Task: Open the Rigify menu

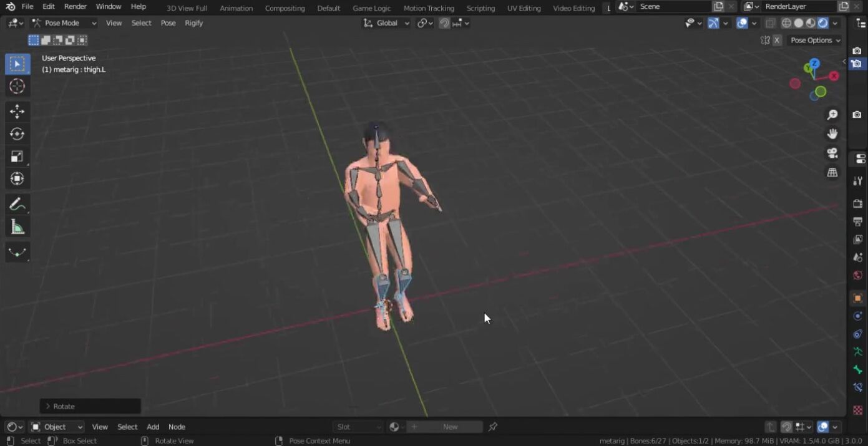Action: tap(193, 23)
